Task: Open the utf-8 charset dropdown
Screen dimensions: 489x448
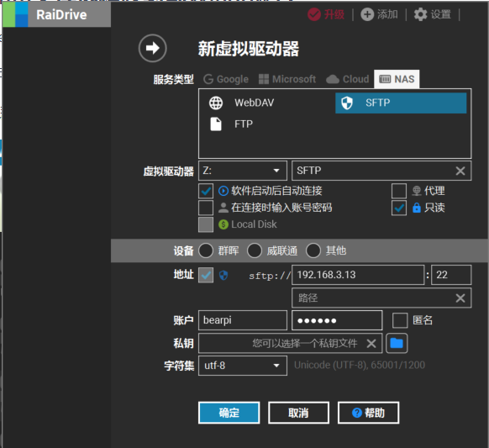Action: tap(243, 366)
